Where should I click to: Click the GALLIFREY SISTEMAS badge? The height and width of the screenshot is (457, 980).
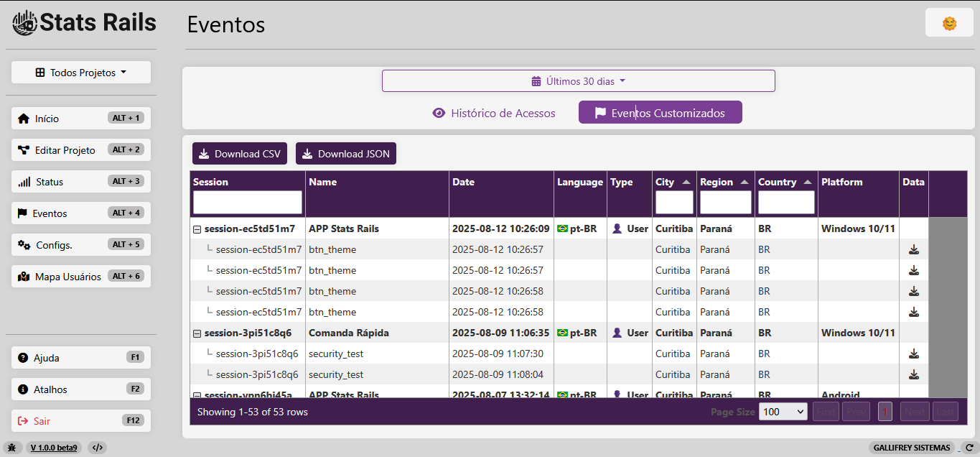(x=912, y=448)
